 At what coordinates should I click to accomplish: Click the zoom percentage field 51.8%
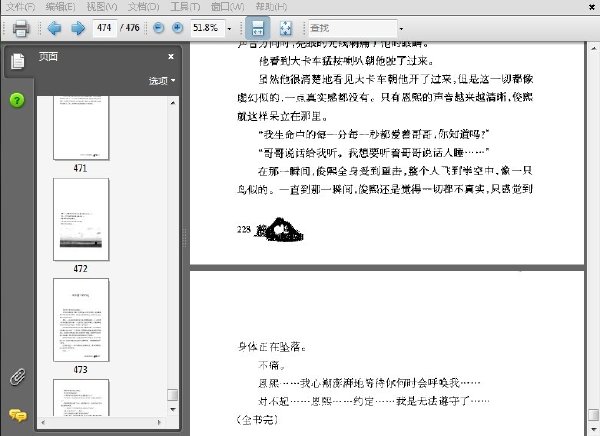click(207, 28)
